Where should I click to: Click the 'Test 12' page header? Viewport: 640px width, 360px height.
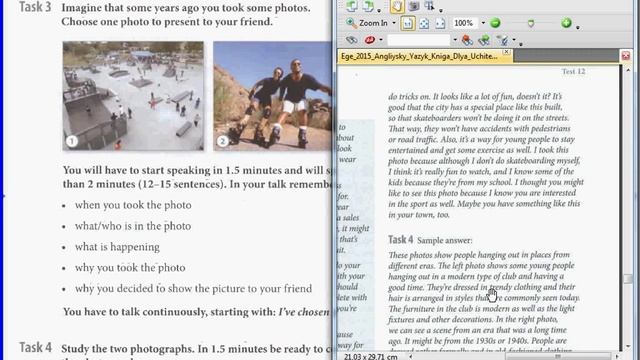tap(573, 71)
